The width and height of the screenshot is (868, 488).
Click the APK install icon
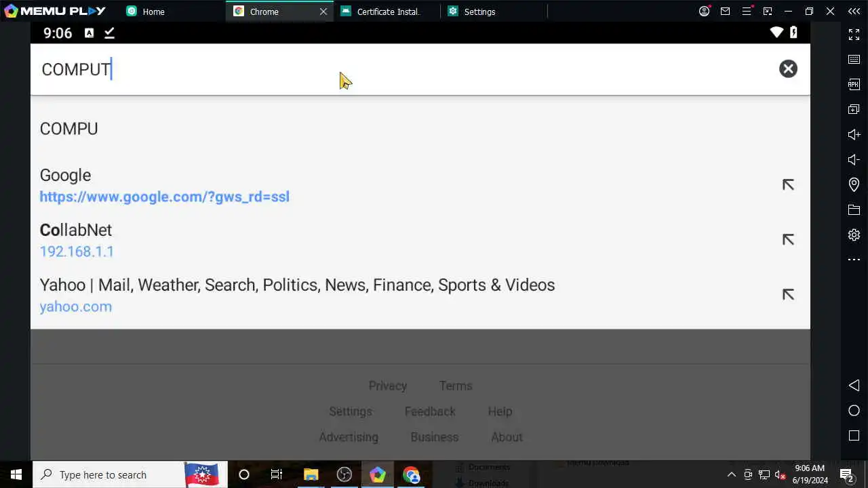[854, 84]
